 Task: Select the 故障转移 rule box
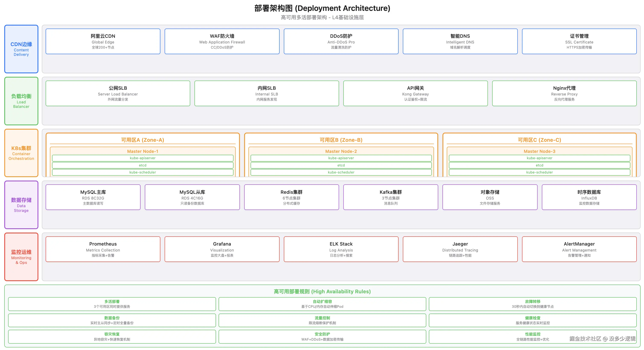[x=532, y=304]
